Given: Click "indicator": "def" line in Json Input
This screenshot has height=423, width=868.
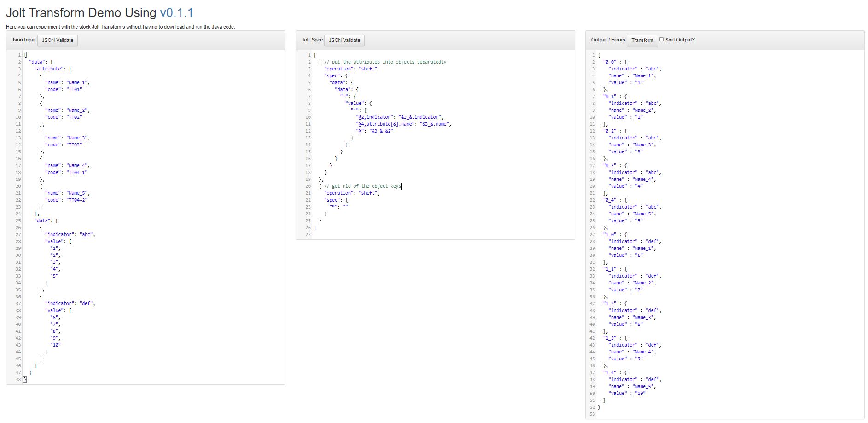Looking at the screenshot, I should 70,304.
